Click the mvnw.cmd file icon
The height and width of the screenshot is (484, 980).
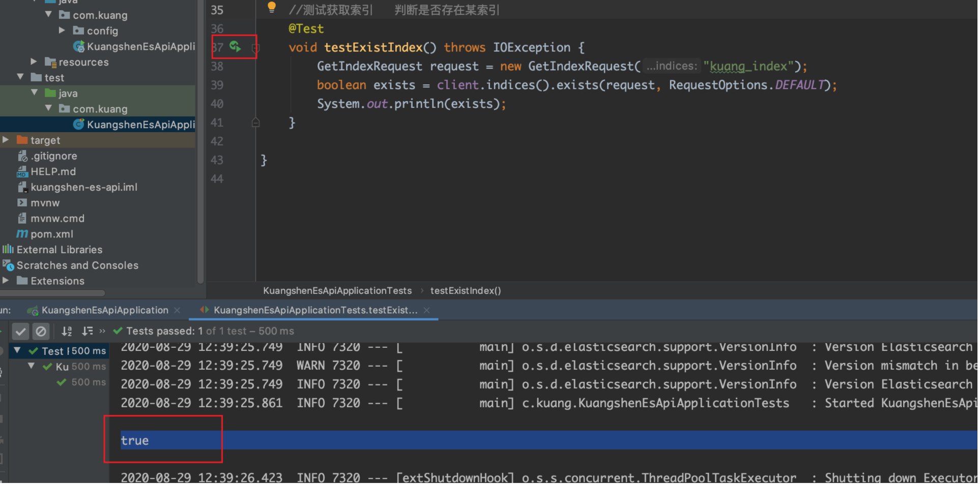click(x=22, y=218)
